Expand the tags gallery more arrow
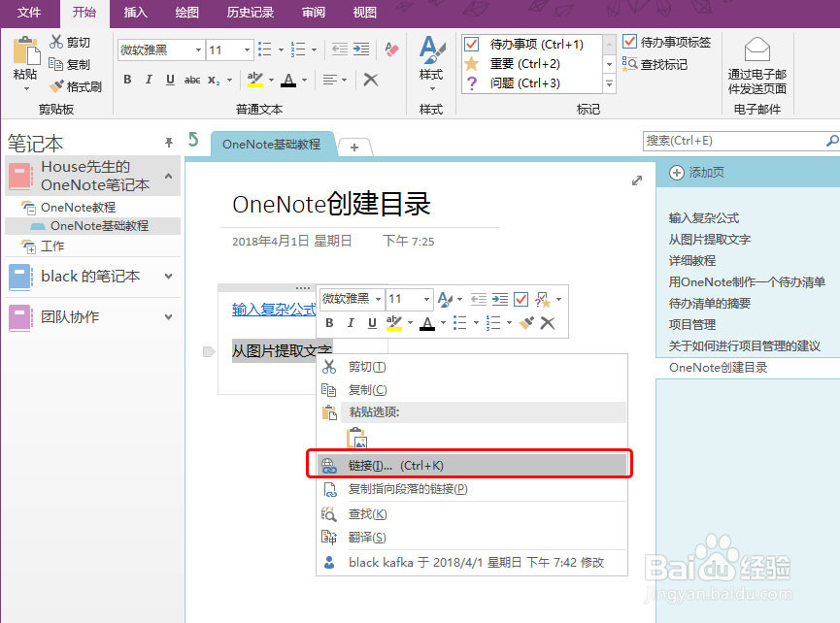The height and width of the screenshot is (623, 840). pyautogui.click(x=609, y=83)
